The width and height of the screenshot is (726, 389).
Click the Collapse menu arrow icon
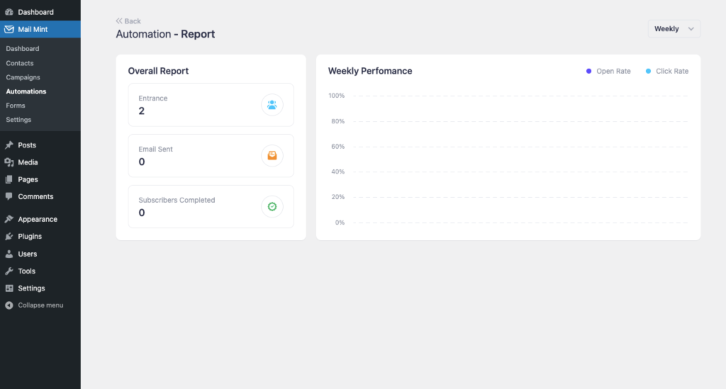click(9, 305)
